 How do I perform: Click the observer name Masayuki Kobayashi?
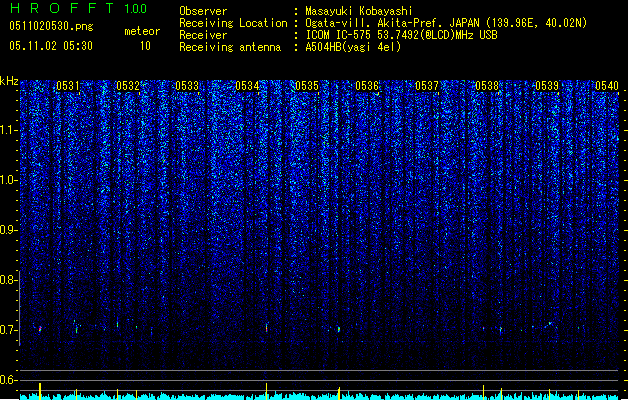tap(359, 11)
